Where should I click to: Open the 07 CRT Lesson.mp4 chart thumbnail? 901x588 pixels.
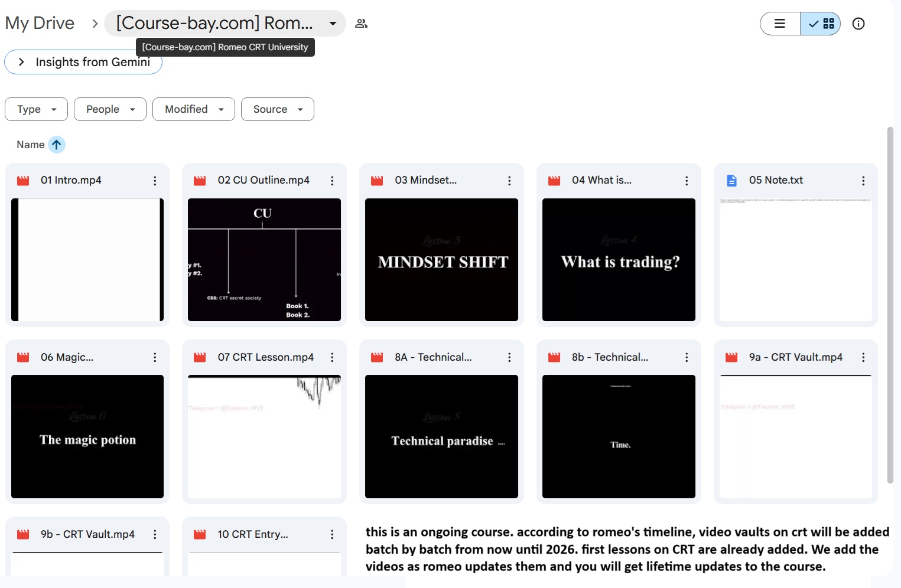pos(264,437)
